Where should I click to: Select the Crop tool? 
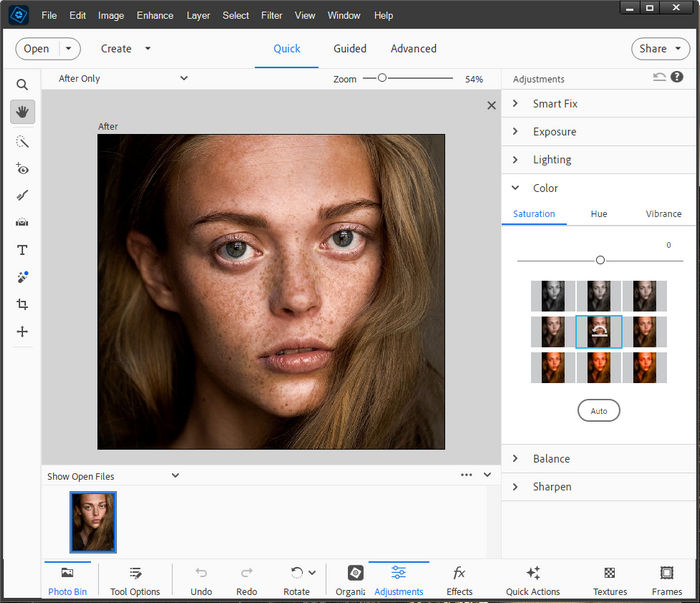click(x=22, y=304)
